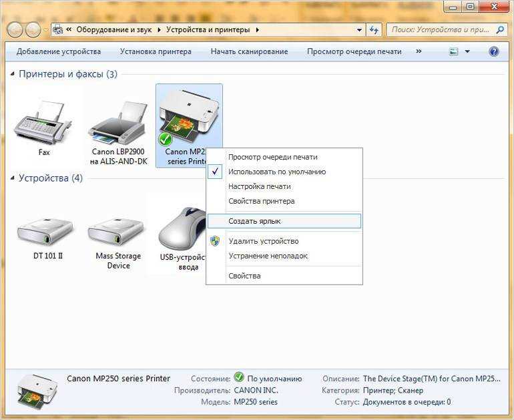Viewport: 514px width, 420px height.
Task: Open the view options dropdown arrow
Action: tap(467, 51)
